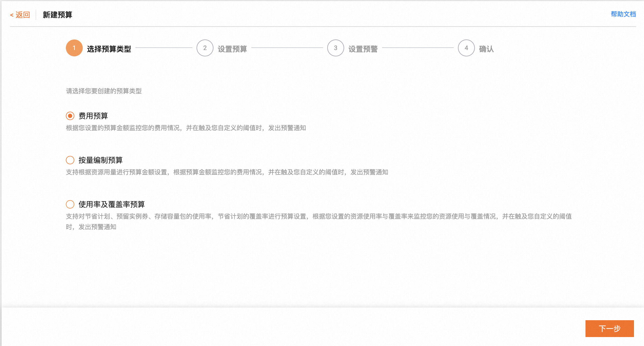Click the 费用预算 description text

(186, 128)
